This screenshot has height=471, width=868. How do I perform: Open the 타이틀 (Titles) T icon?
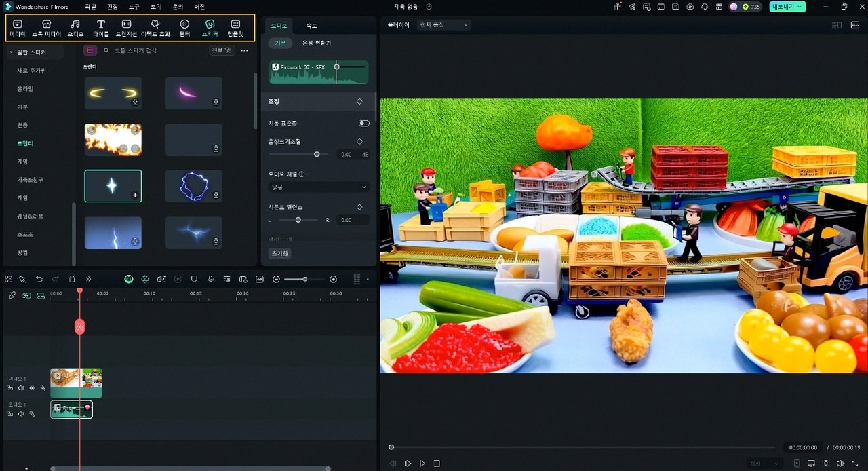101,28
